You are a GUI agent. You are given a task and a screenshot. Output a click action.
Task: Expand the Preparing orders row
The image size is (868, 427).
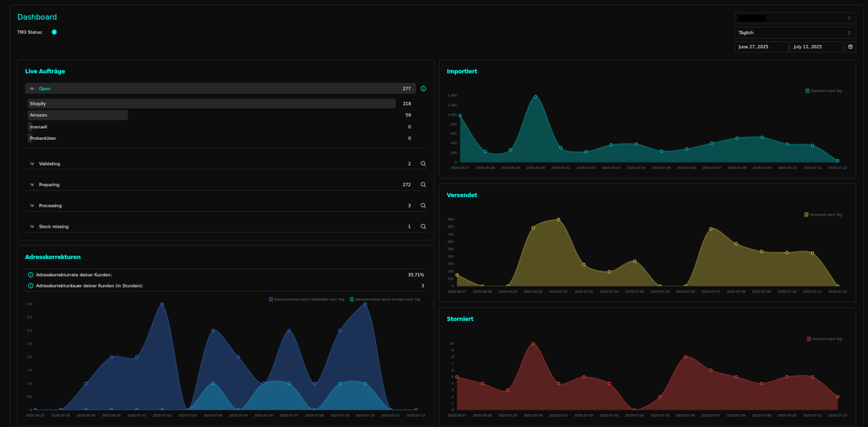coord(32,185)
